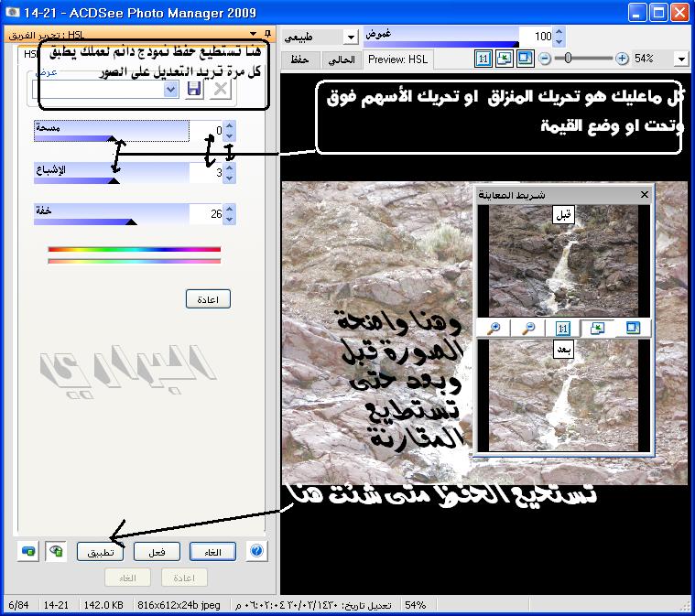Switch to the الحالي tab

[x=342, y=59]
